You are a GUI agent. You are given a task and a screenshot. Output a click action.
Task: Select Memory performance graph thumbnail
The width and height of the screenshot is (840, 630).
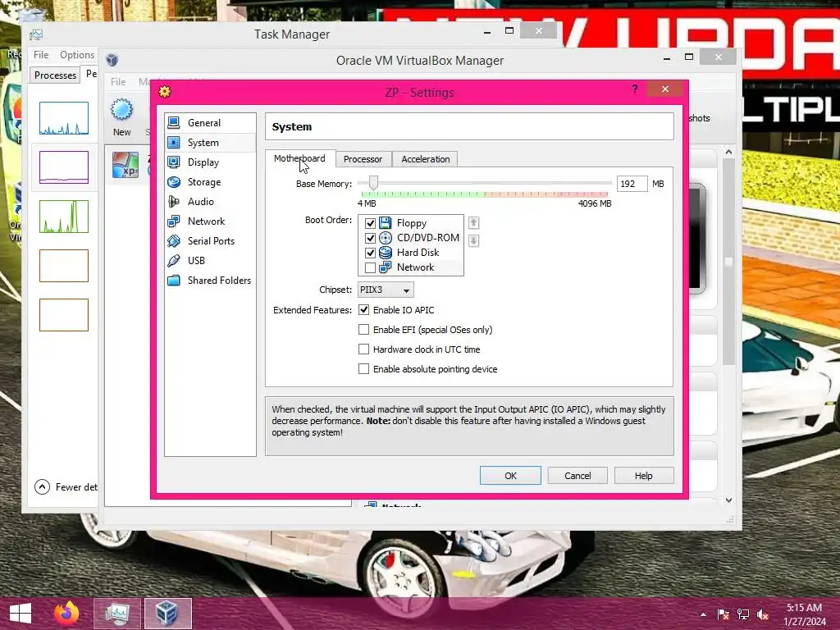pyautogui.click(x=64, y=167)
